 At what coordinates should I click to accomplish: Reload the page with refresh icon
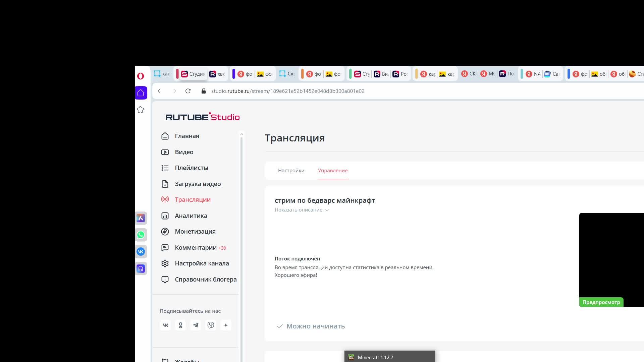188,91
